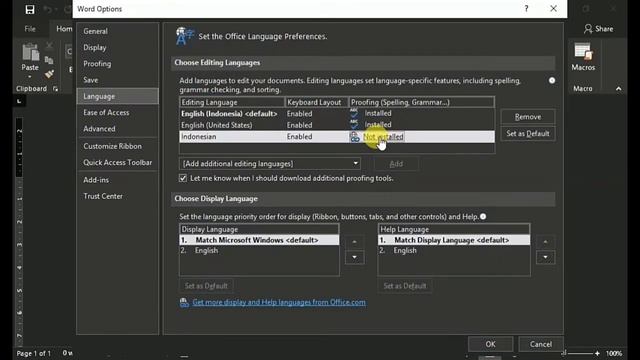Open the Trust Center tab
This screenshot has width=640, height=360.
click(118, 196)
